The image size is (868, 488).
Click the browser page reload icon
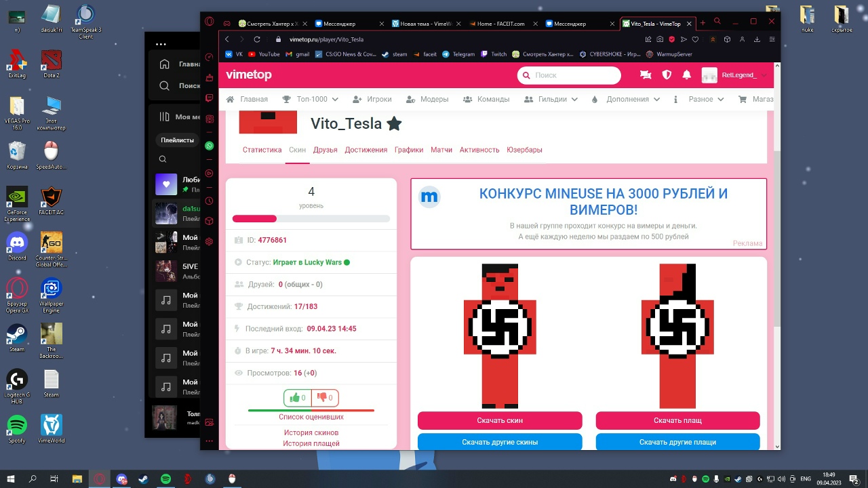click(257, 39)
